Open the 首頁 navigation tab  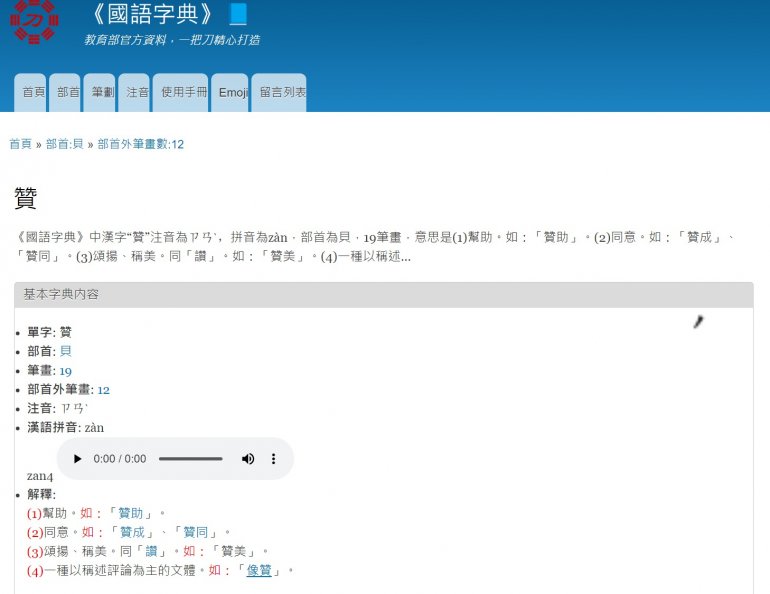click(x=30, y=92)
